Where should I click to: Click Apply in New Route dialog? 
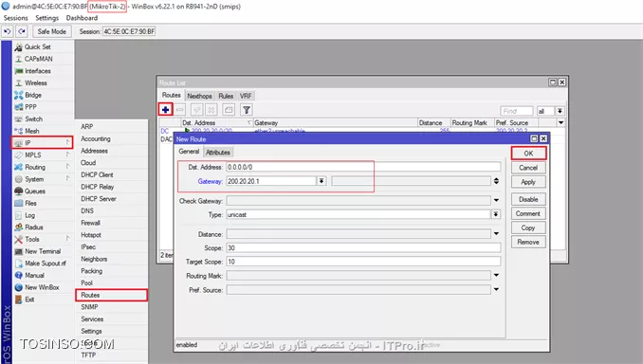click(528, 182)
